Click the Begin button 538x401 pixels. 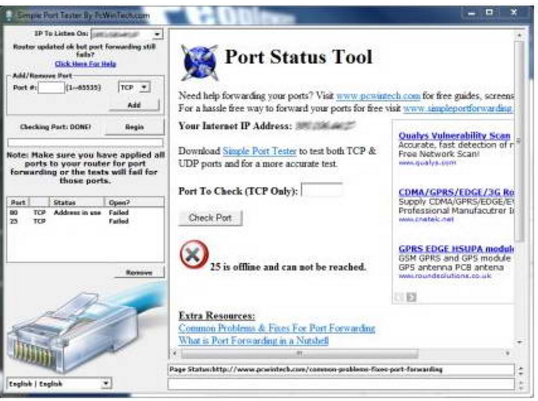point(134,127)
